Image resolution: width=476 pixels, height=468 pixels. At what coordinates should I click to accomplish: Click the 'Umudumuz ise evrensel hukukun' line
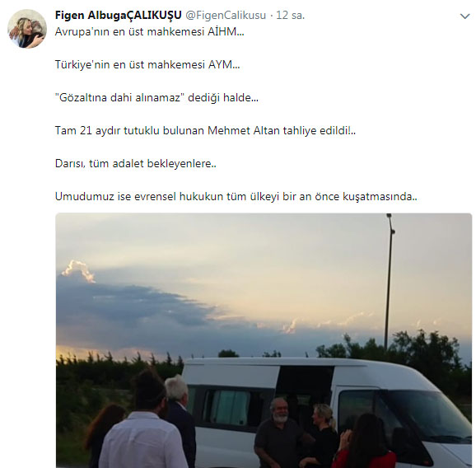pos(236,196)
